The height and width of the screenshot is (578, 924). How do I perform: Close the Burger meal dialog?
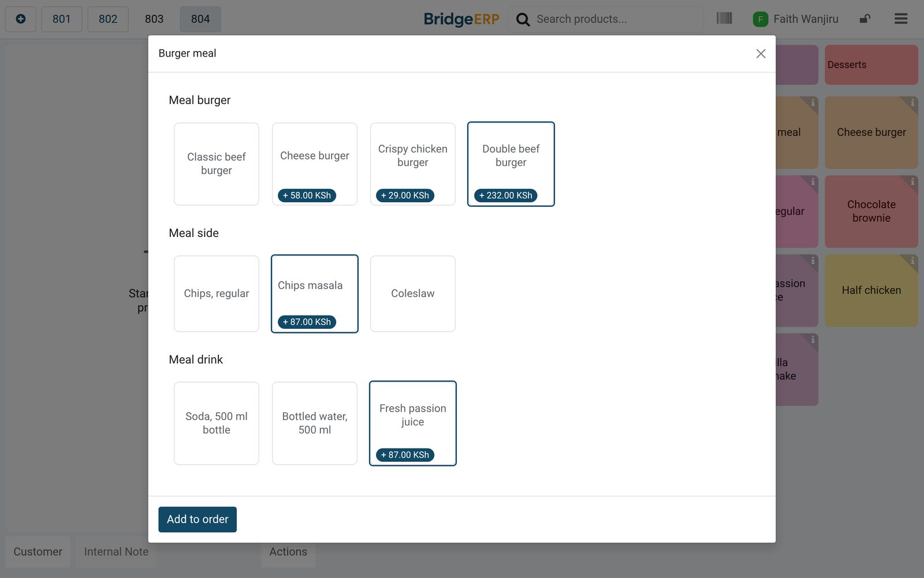click(761, 53)
